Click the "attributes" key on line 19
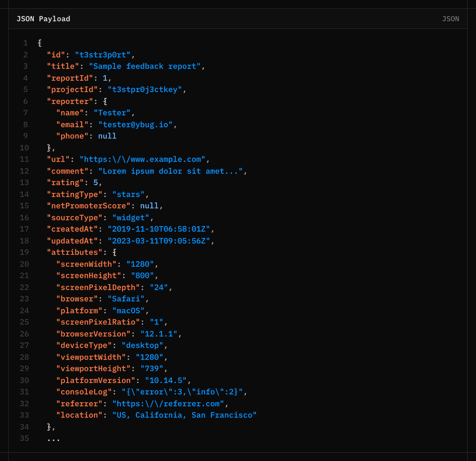The width and height of the screenshot is (476, 461). click(x=75, y=252)
